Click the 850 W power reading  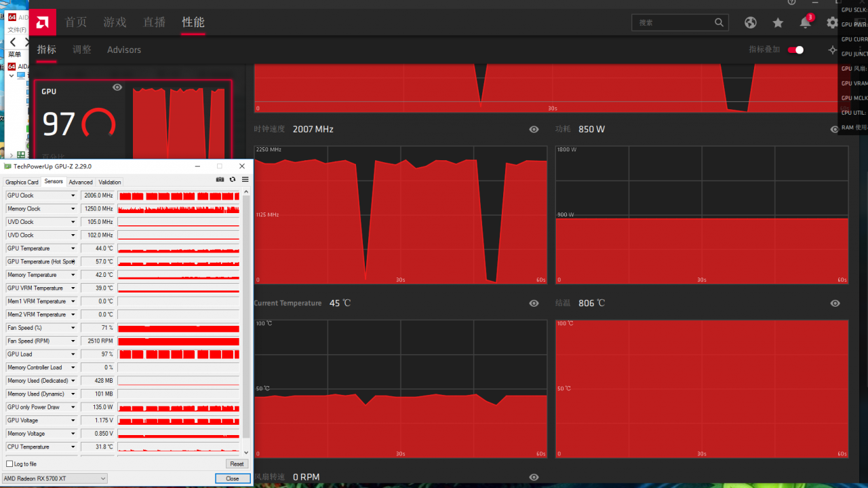[x=592, y=129]
